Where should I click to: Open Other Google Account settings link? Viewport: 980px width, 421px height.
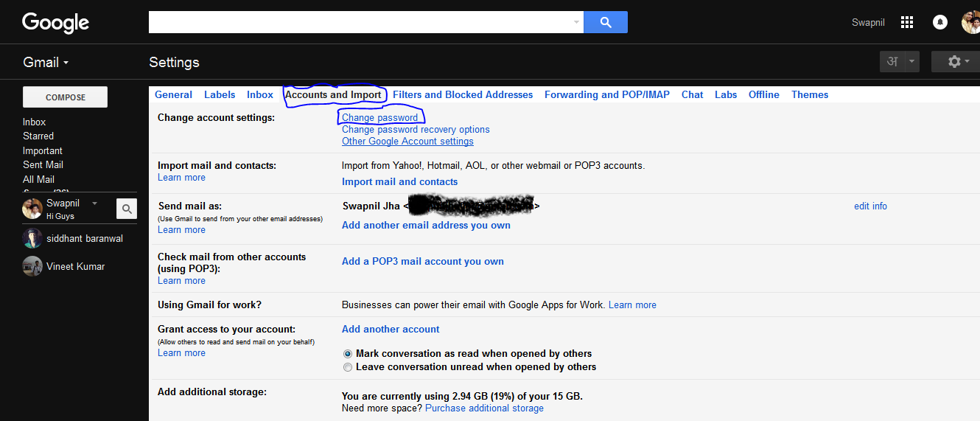point(407,141)
